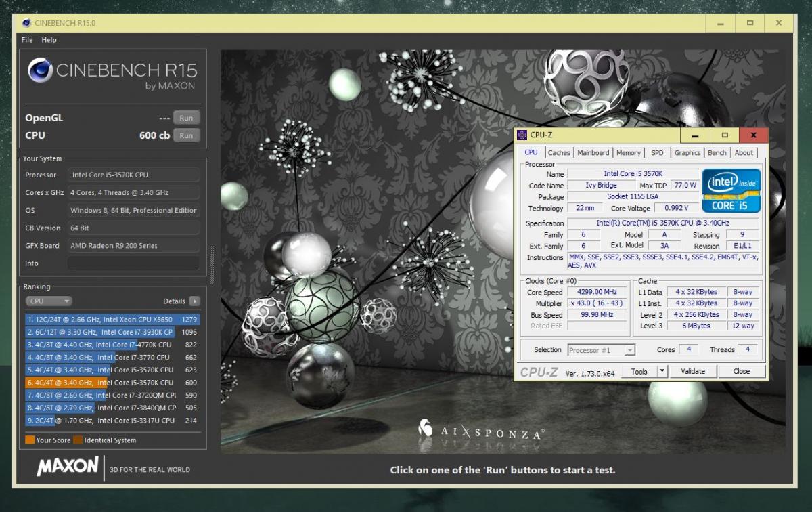Image resolution: width=812 pixels, height=512 pixels.
Task: Click the Cinebench title bar app icon
Action: (26, 22)
